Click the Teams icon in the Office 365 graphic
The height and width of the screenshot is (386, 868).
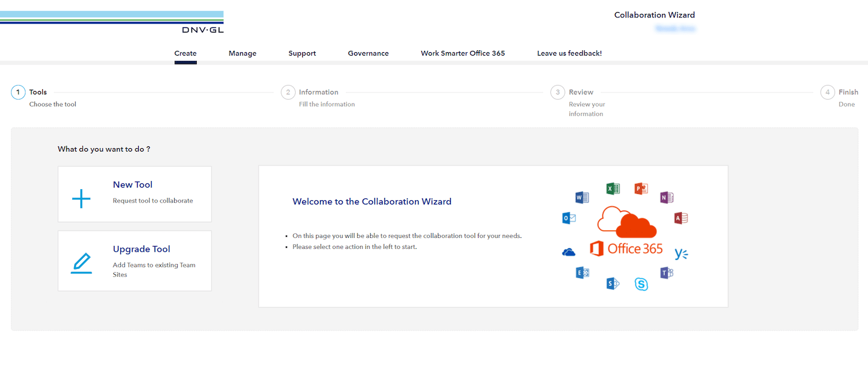point(666,273)
